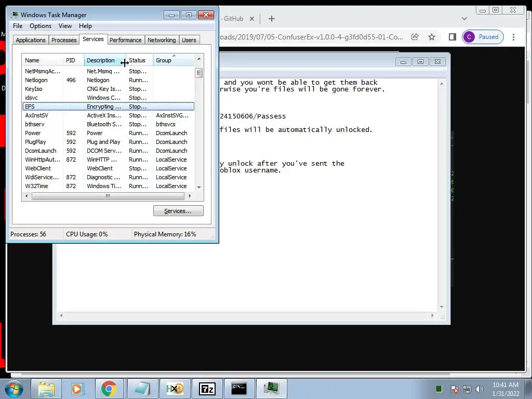Open the Action Center flag tray icon
The image size is (532, 399).
click(x=454, y=389)
